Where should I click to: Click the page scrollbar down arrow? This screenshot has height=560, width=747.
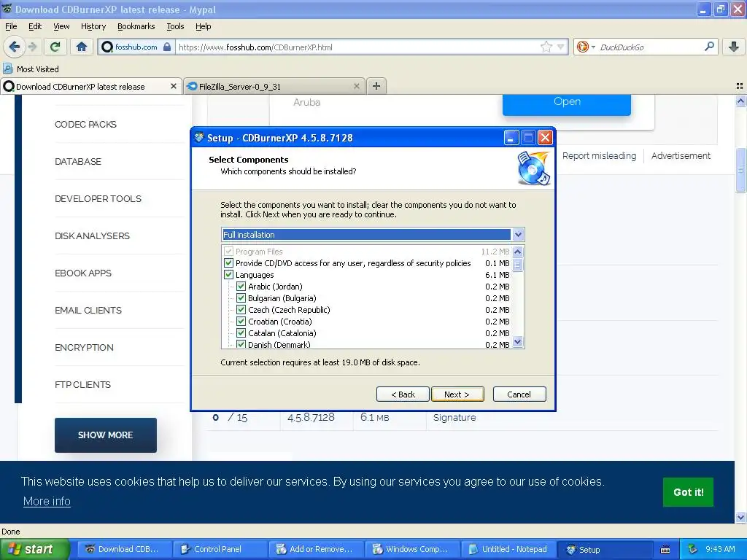click(x=740, y=517)
